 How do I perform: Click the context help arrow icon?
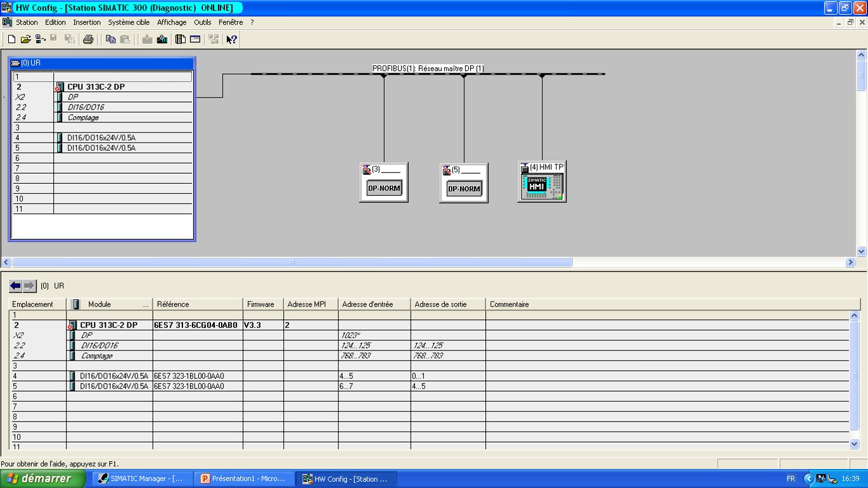(x=232, y=39)
